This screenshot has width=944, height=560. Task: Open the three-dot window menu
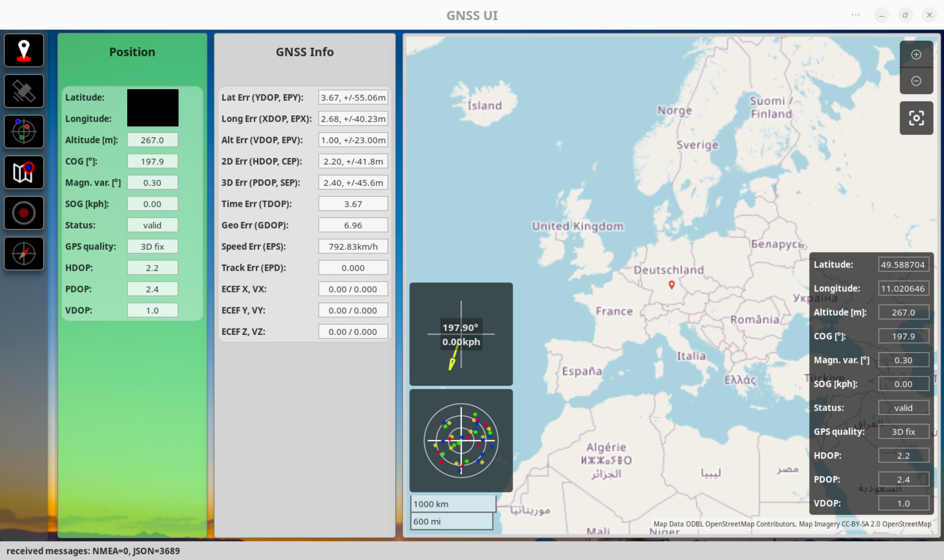[855, 15]
